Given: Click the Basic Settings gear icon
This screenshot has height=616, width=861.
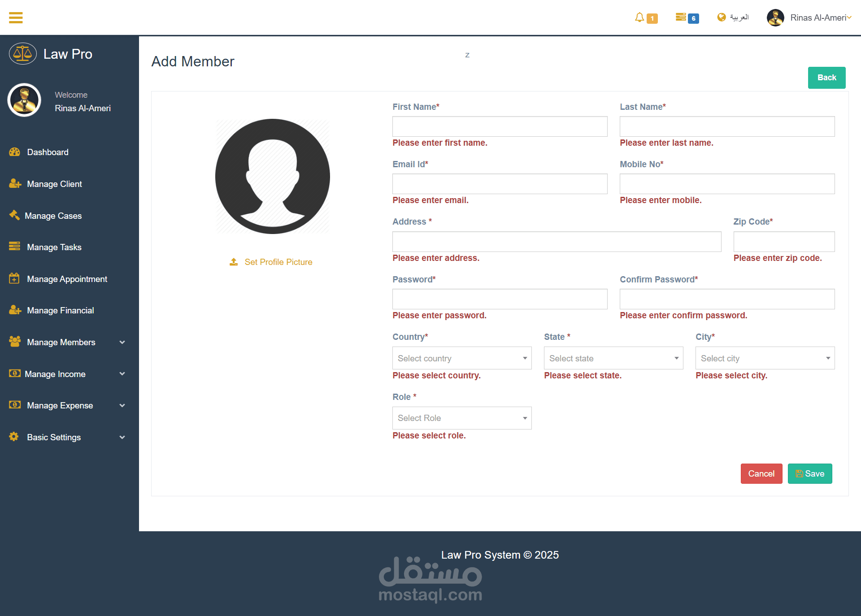Looking at the screenshot, I should coord(14,437).
